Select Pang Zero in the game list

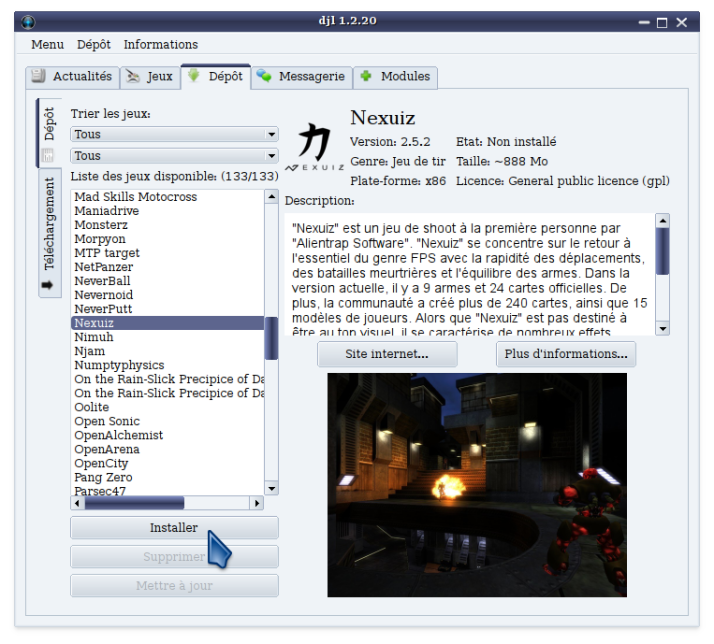pyautogui.click(x=168, y=477)
